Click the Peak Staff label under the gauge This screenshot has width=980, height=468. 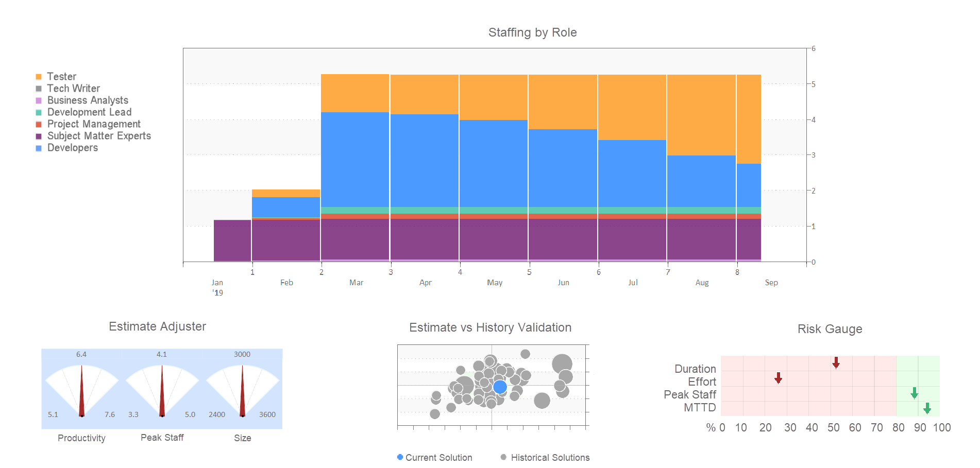pyautogui.click(x=162, y=438)
